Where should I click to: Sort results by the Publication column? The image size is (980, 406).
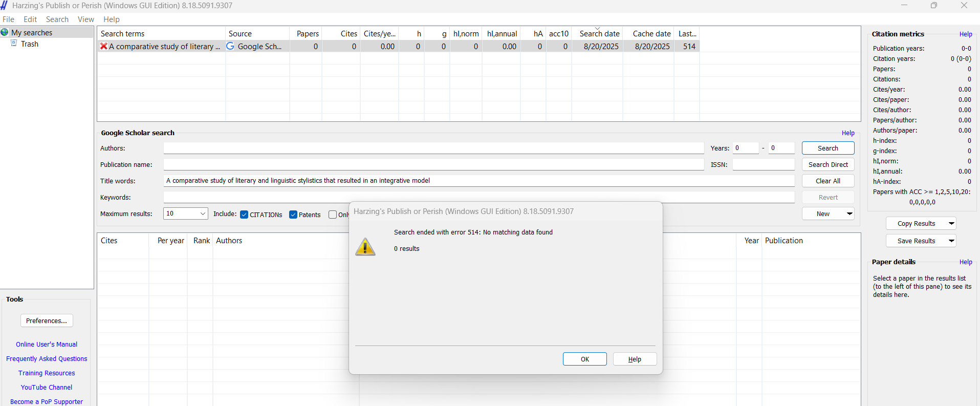812,241
